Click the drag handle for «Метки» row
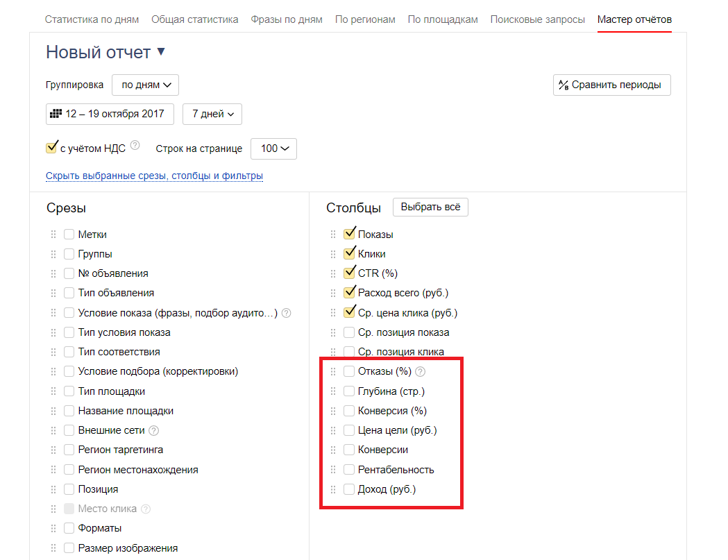This screenshot has height=560, width=728. [53, 235]
